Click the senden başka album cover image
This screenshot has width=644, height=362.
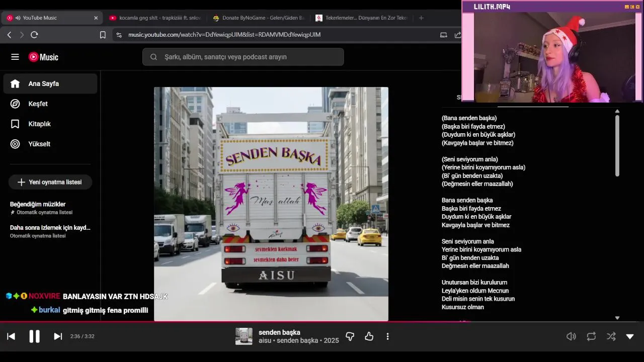point(271,204)
